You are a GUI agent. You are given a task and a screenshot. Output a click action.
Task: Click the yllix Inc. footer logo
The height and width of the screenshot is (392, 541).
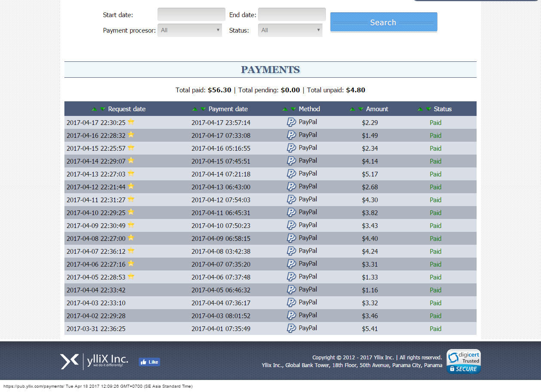click(x=94, y=362)
